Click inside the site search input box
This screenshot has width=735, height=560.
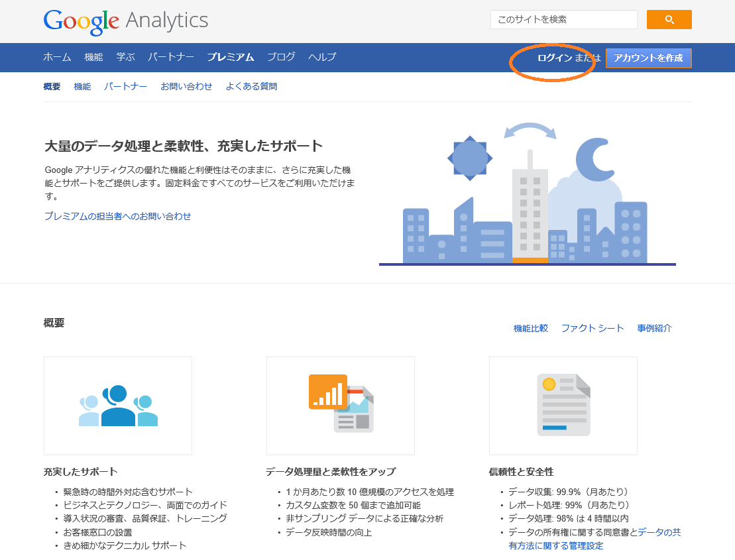click(x=563, y=19)
